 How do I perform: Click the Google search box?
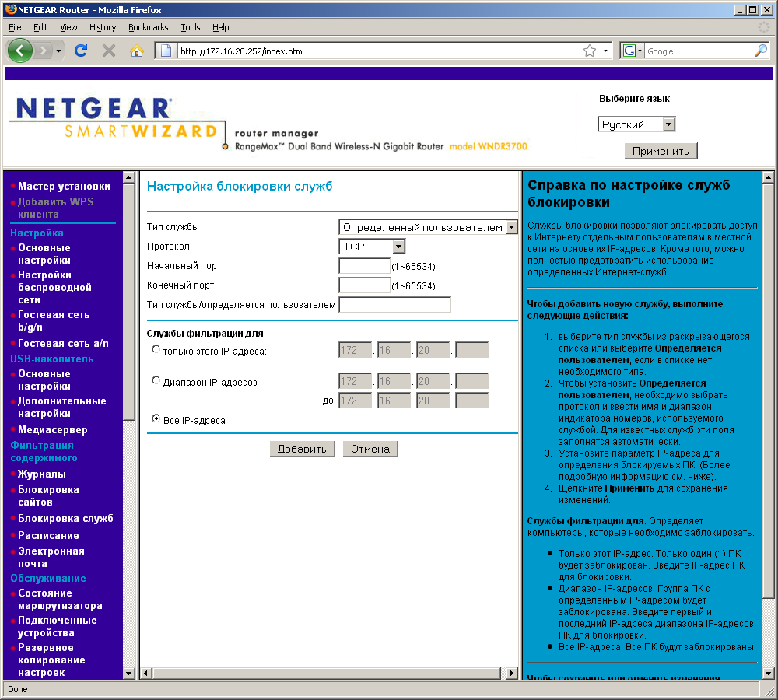coord(699,51)
